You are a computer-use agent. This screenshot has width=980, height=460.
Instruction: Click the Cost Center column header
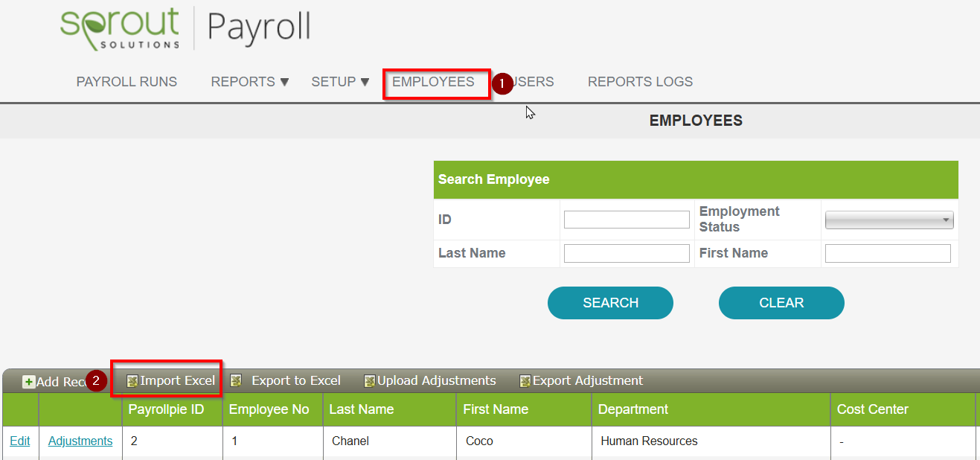click(x=903, y=409)
